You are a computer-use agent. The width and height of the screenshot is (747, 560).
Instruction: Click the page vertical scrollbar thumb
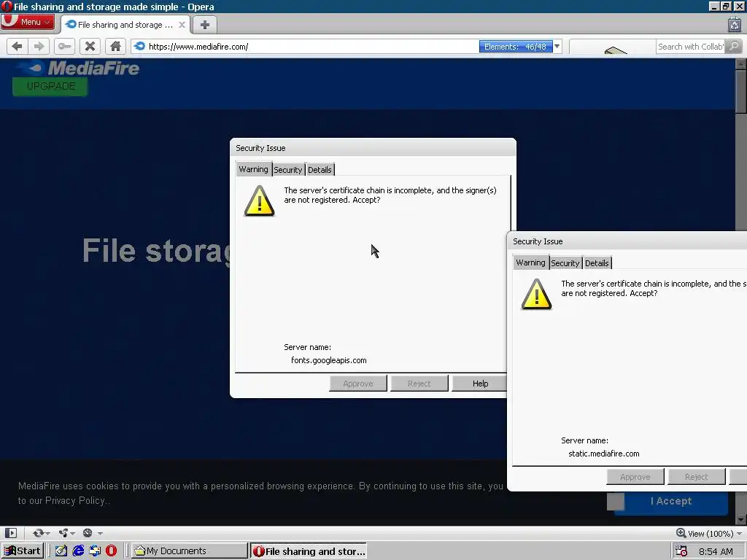click(741, 91)
